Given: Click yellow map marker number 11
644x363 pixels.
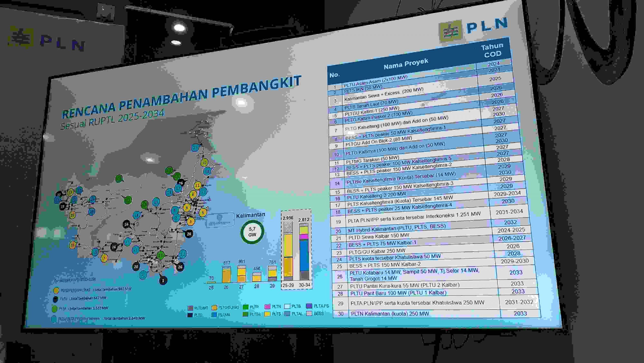Looking at the screenshot, I should [197, 185].
